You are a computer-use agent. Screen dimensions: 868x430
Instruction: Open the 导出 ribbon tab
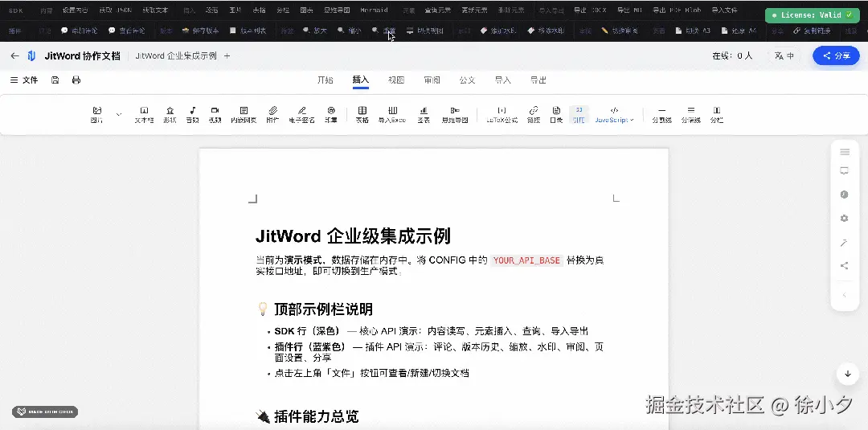click(x=538, y=80)
